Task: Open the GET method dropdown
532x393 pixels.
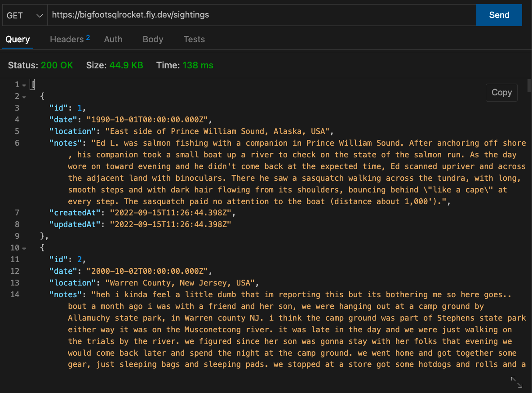Action: [x=24, y=15]
